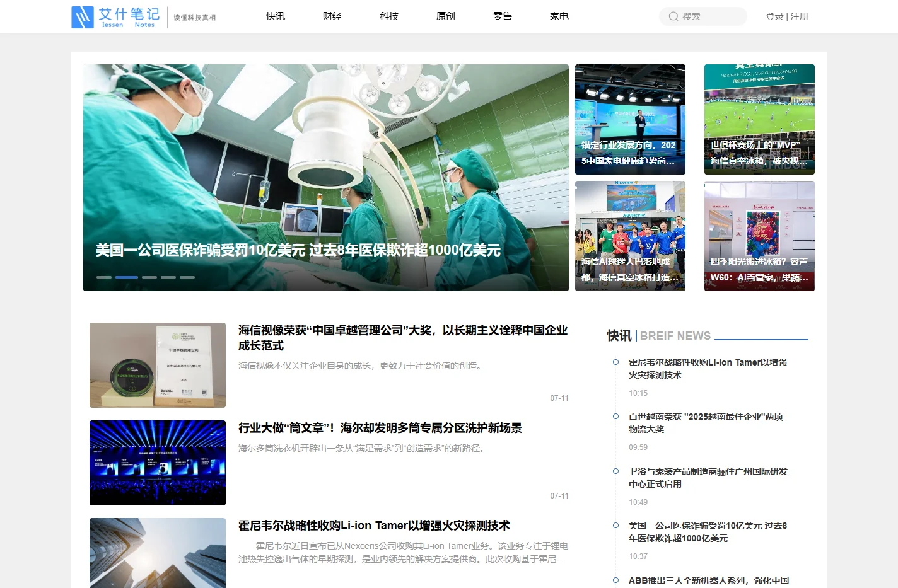Open the 科技 menu item
Viewport: 898px width, 588px height.
(389, 16)
